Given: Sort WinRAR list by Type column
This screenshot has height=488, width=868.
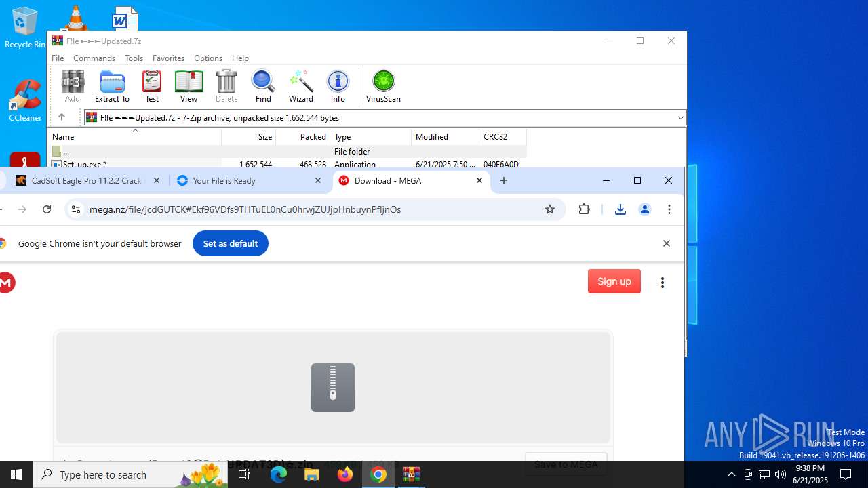Looking at the screenshot, I should coord(371,137).
